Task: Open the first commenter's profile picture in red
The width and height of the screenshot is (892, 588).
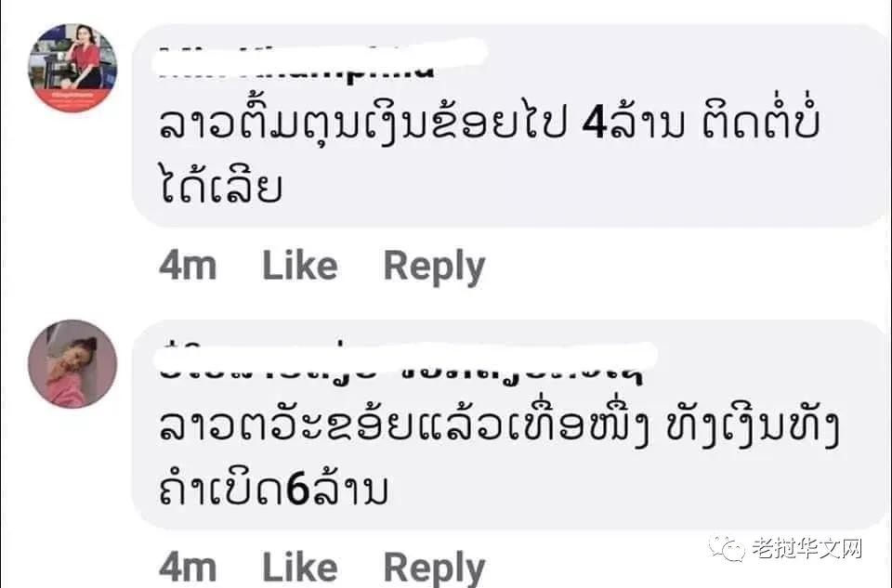Action: pyautogui.click(x=72, y=67)
